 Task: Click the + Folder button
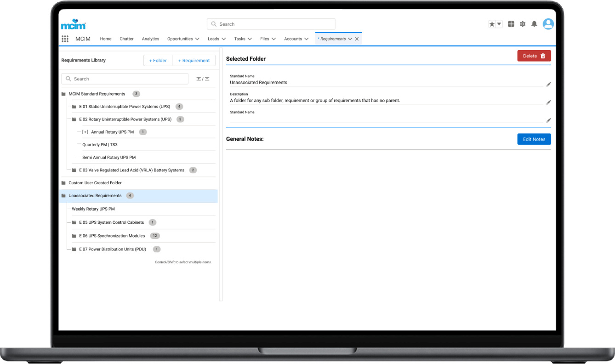(x=158, y=61)
